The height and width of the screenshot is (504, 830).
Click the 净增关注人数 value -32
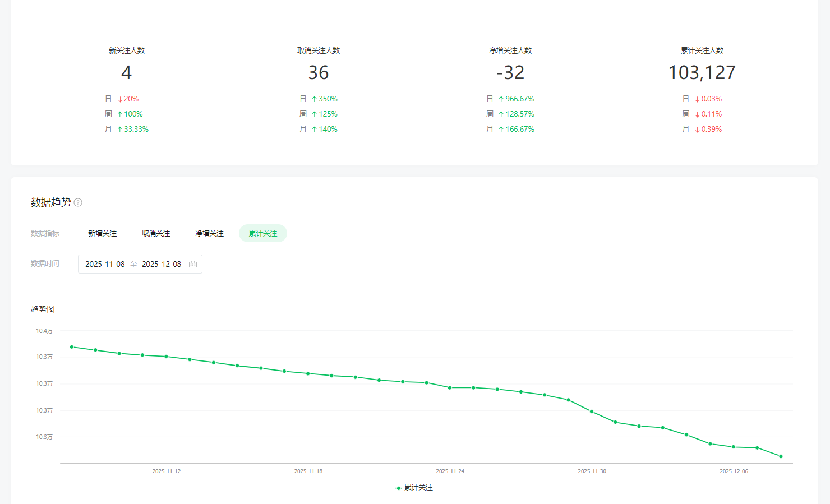[510, 73]
